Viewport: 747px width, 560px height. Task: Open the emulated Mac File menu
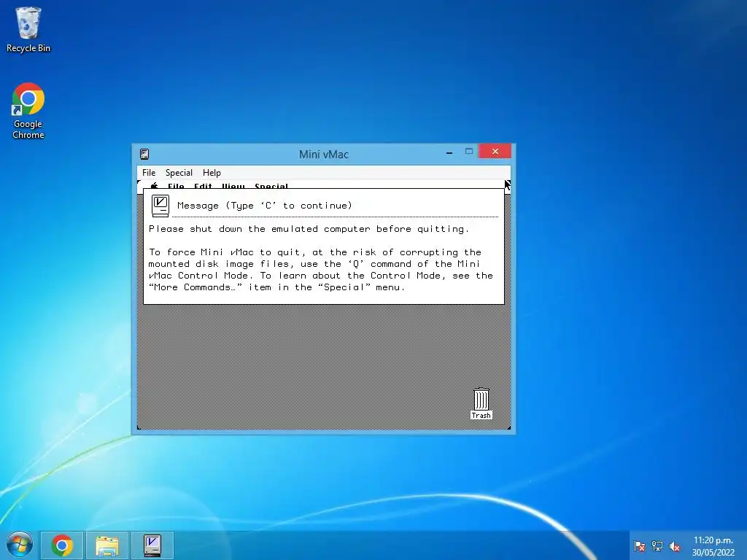tap(176, 186)
